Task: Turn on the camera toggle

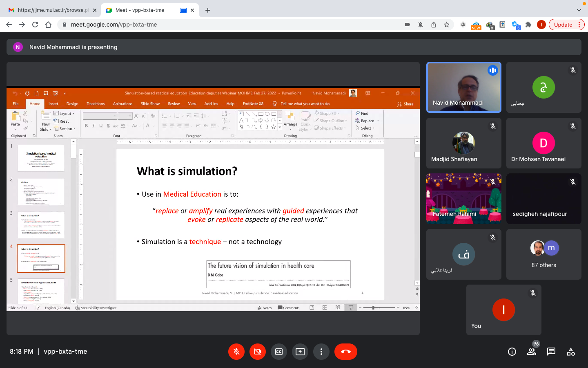Action: click(x=258, y=352)
